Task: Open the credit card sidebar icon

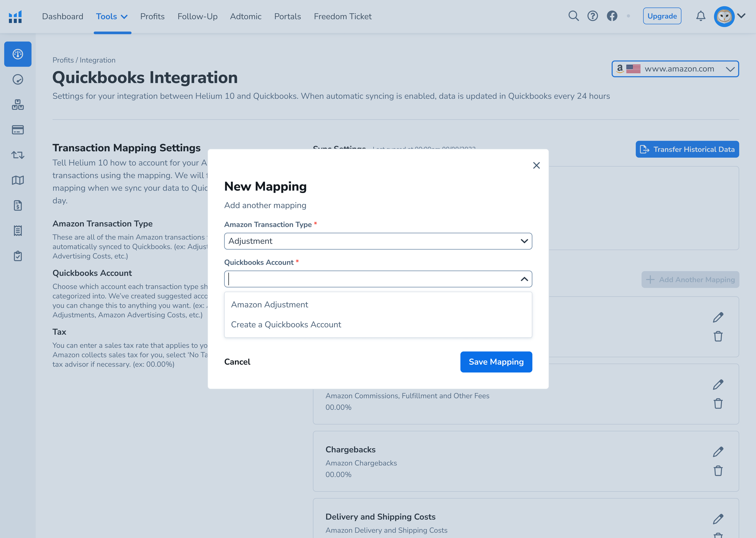Action: tap(18, 130)
